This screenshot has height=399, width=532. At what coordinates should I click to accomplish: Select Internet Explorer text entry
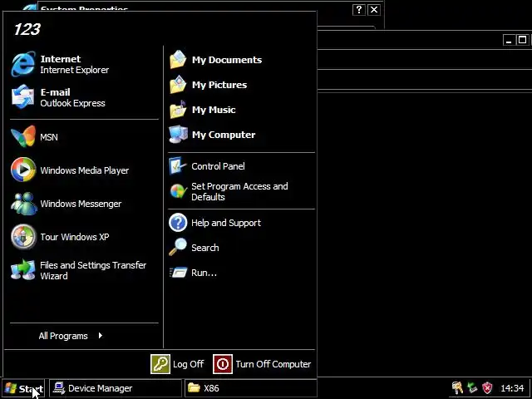[x=74, y=70]
